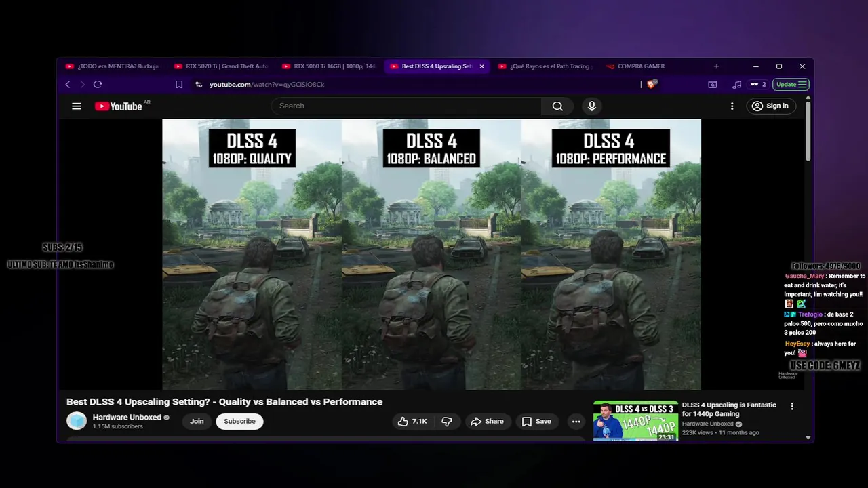Open a new browser tab
The height and width of the screenshot is (488, 868).
pos(716,66)
